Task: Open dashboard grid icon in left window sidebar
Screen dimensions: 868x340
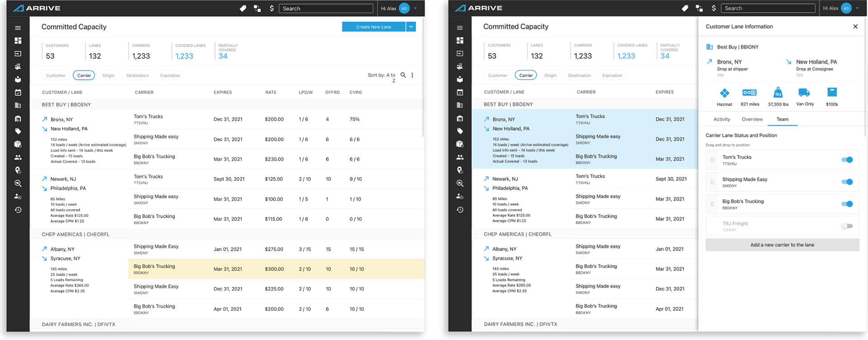Action: tap(18, 40)
